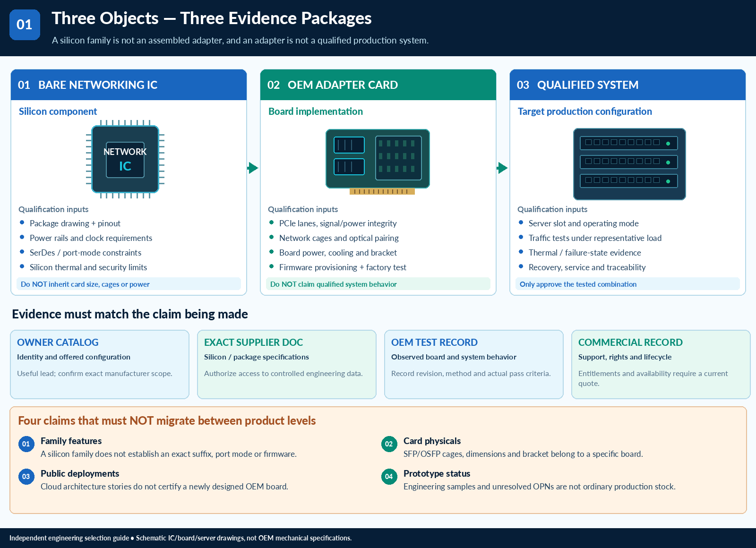Click the server rack illustration
756x548 pixels.
pos(629,164)
